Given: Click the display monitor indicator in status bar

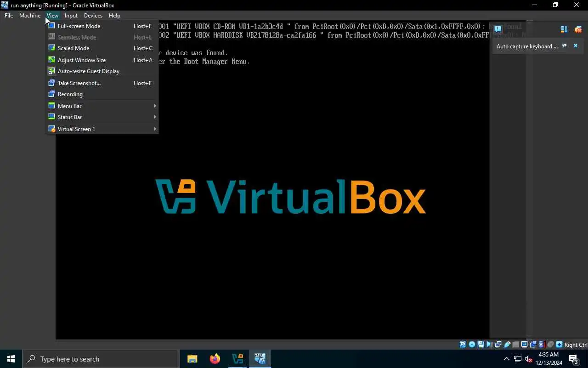Looking at the screenshot, I should pyautogui.click(x=524, y=345).
